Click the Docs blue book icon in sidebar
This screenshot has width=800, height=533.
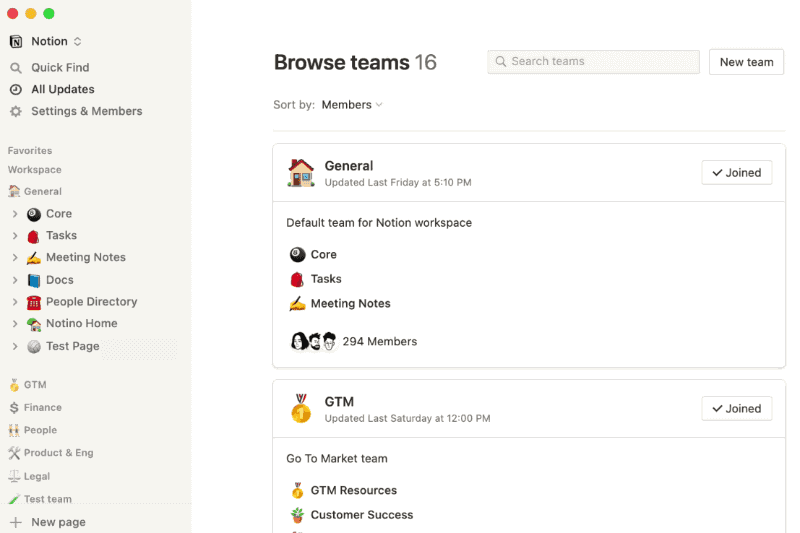(34, 281)
